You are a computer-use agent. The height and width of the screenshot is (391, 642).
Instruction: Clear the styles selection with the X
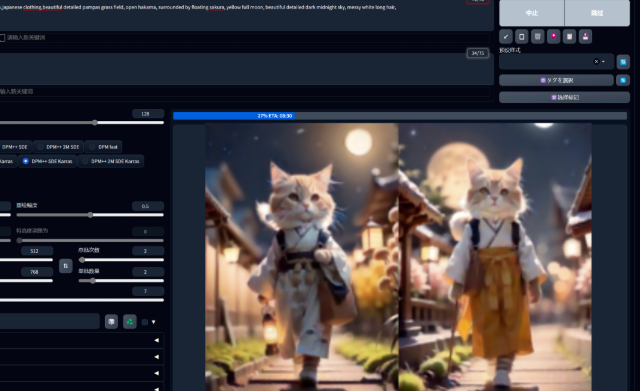(596, 62)
